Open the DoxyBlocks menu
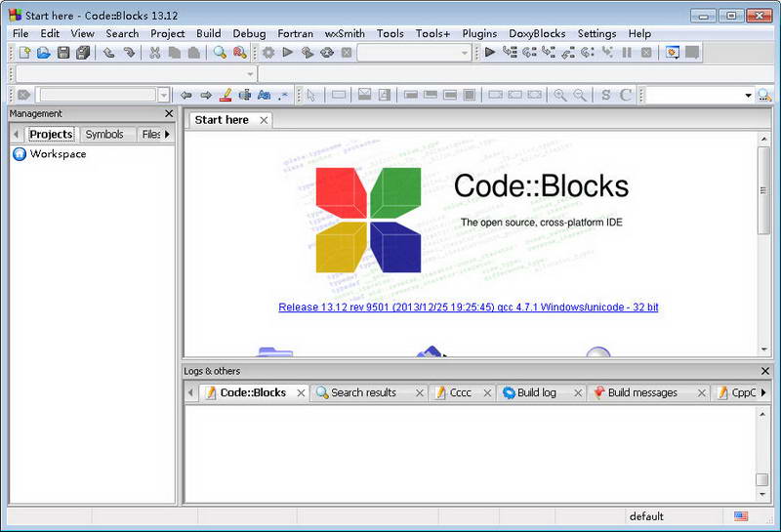Image resolution: width=781 pixels, height=532 pixels. coord(537,33)
